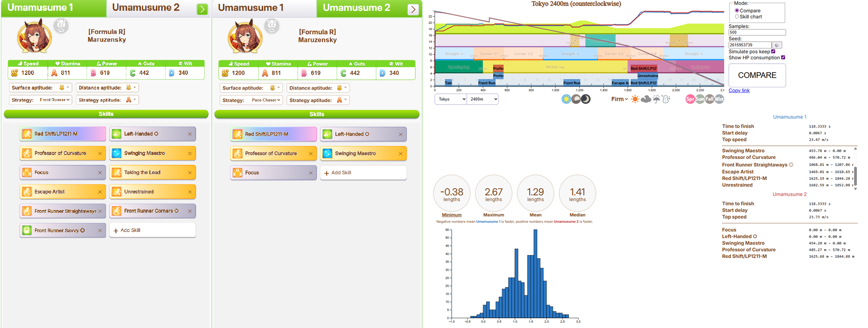Click the Samples input field
Screen dimensions: 868x328
click(x=757, y=32)
